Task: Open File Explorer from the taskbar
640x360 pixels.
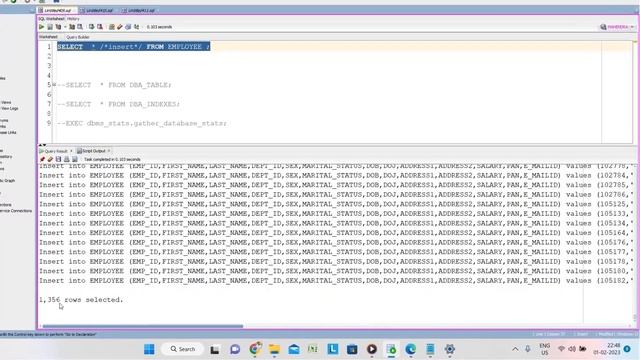Action: 274,349
